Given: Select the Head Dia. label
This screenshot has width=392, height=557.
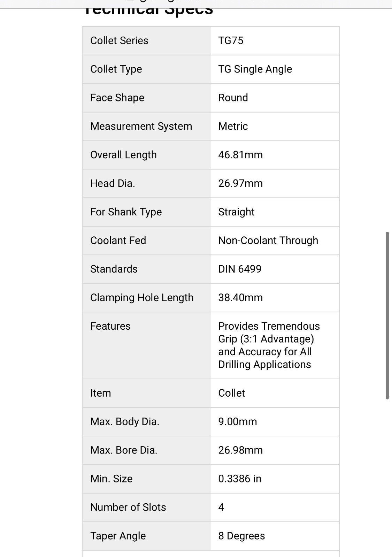Looking at the screenshot, I should [x=113, y=184].
